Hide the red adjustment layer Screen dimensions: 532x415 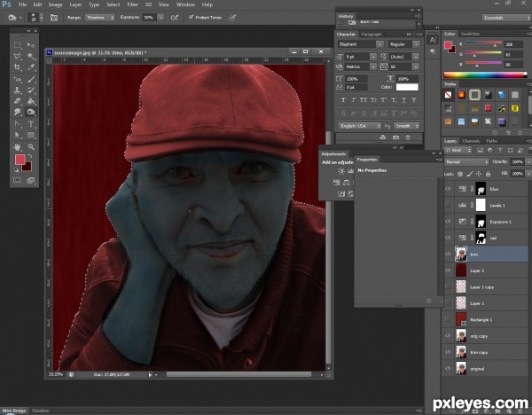coord(448,238)
